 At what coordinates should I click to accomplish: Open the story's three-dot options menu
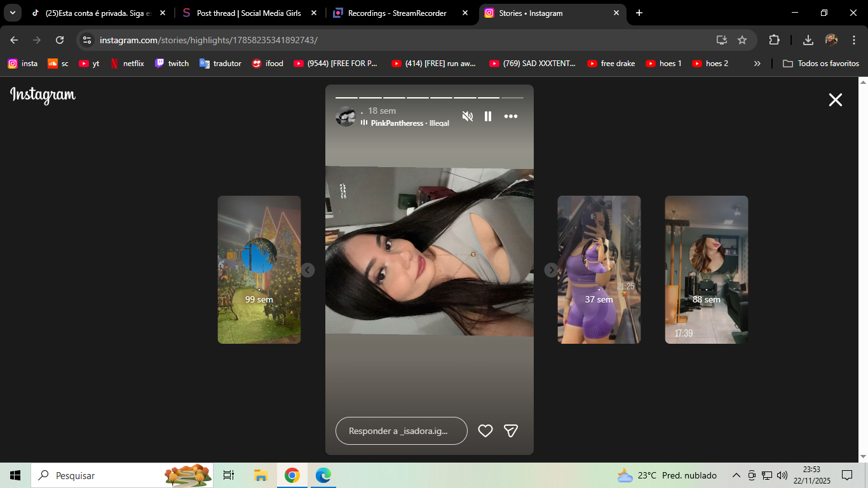click(x=511, y=116)
